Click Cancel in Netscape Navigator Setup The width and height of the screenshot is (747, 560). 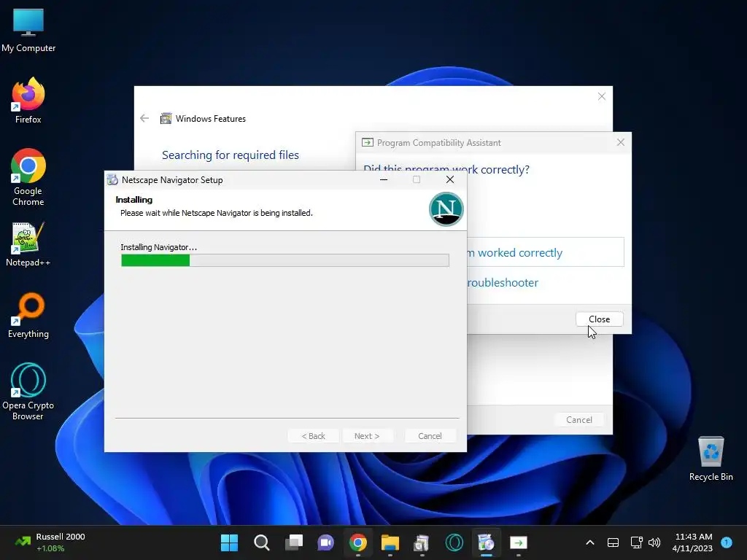point(430,436)
